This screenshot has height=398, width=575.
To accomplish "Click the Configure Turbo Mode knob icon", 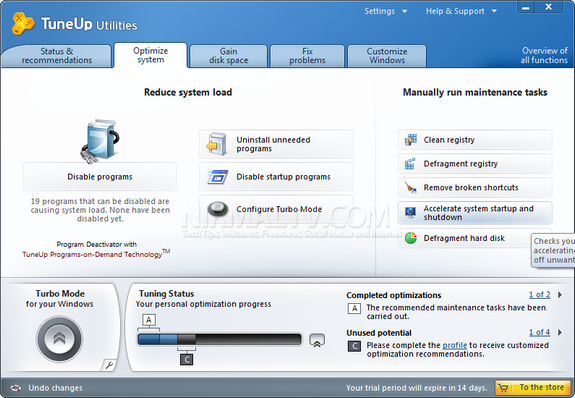I will 218,209.
